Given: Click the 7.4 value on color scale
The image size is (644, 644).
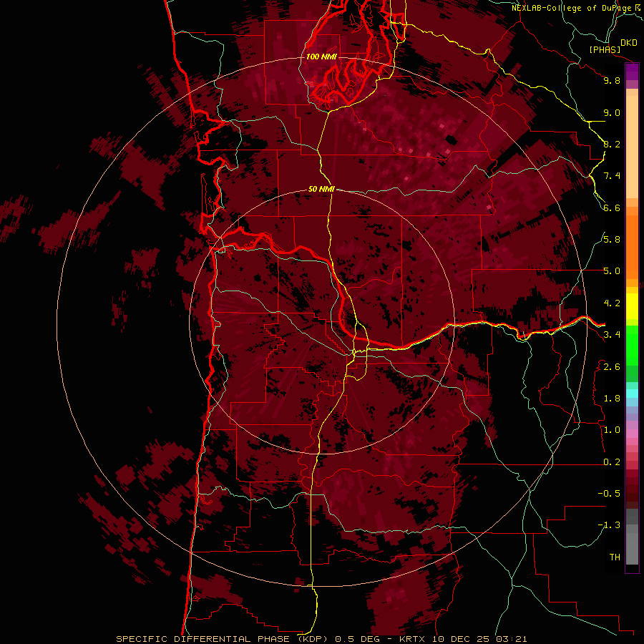Looking at the screenshot, I should click(612, 176).
